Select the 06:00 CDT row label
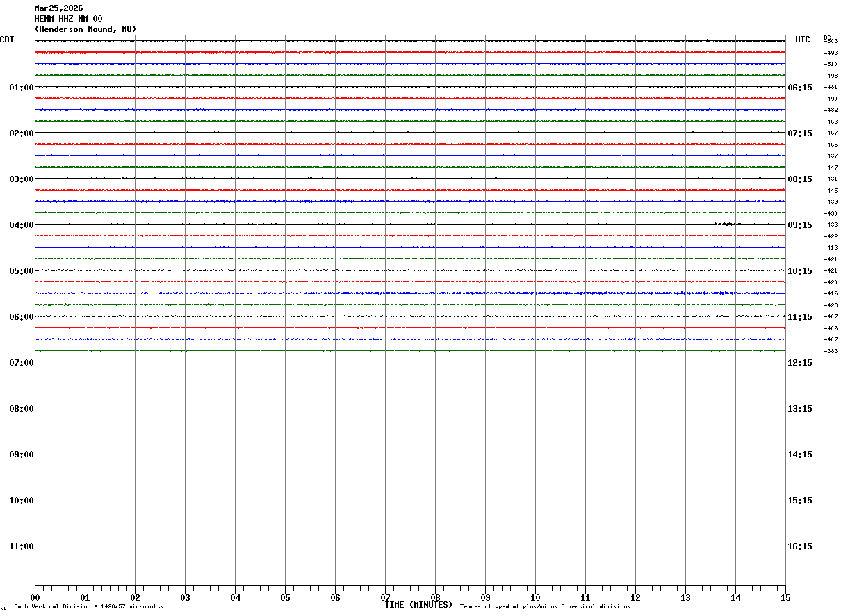Screen dimensions: 841x616 (22, 316)
